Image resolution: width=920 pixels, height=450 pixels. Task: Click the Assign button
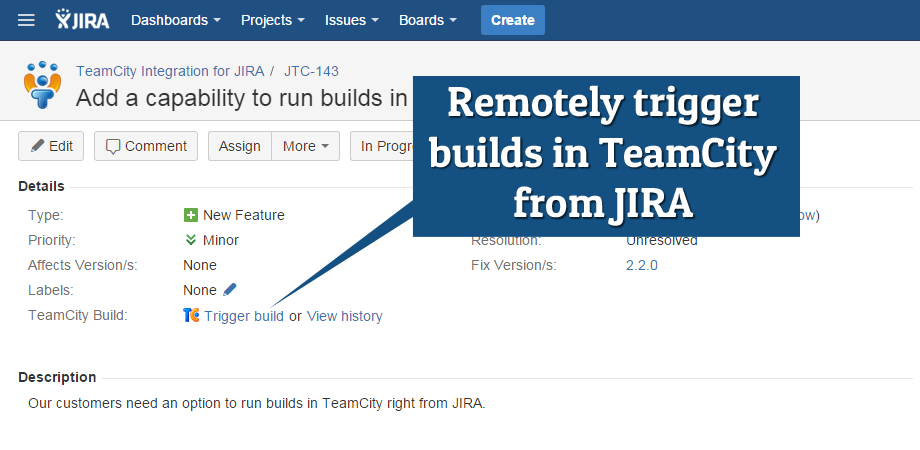click(239, 146)
